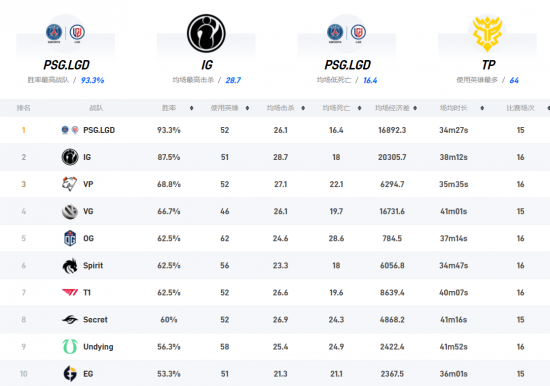Click the red T1 logo in row 7
The image size is (550, 386).
(x=70, y=292)
